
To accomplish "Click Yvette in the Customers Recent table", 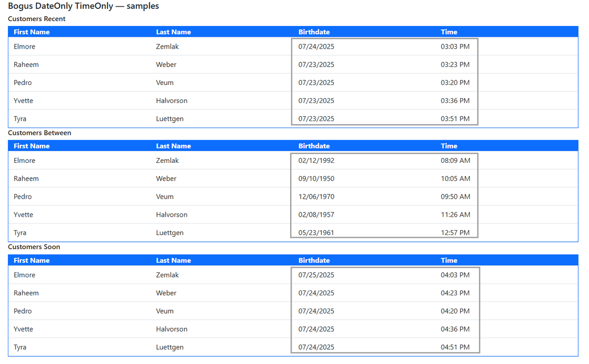I will pyautogui.click(x=24, y=101).
